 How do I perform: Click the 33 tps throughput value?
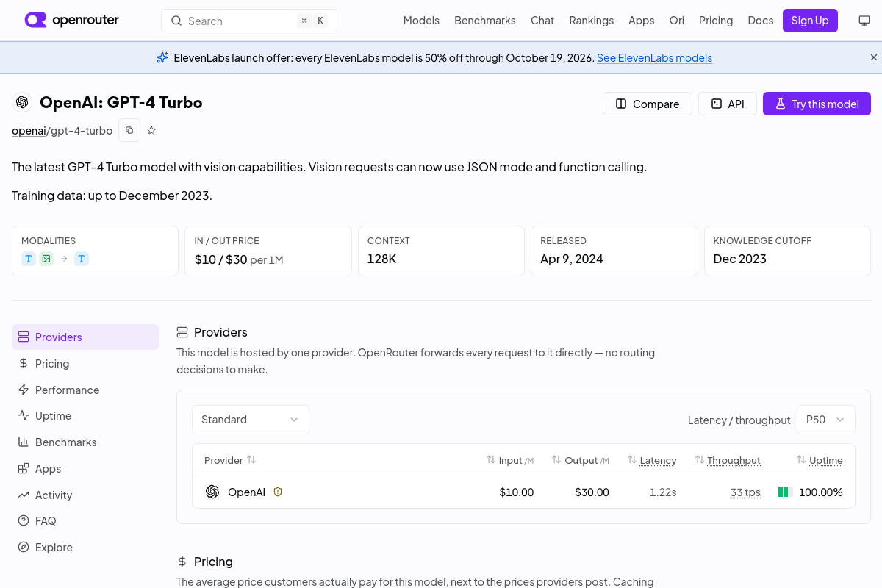[745, 492]
